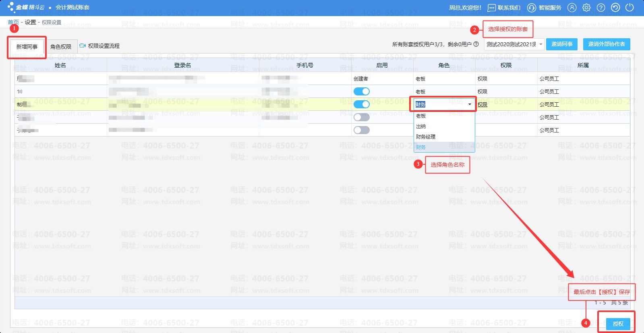Click 设置 in the breadcrumb

tap(30, 22)
